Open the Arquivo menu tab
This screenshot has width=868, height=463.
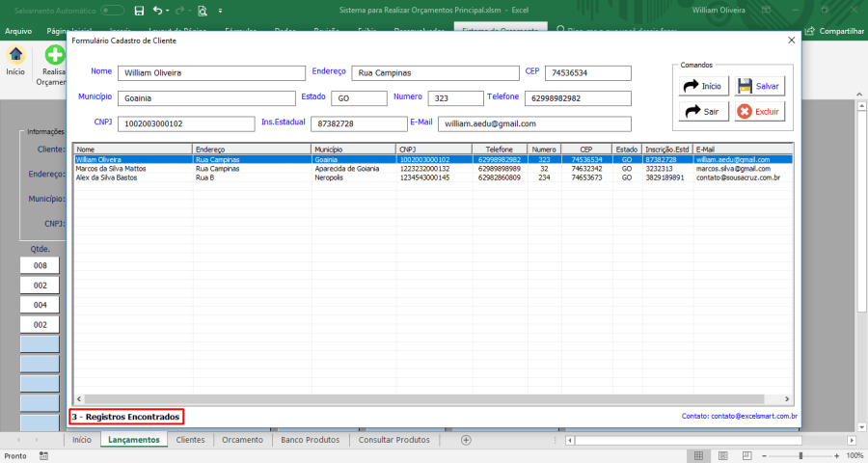click(x=18, y=31)
